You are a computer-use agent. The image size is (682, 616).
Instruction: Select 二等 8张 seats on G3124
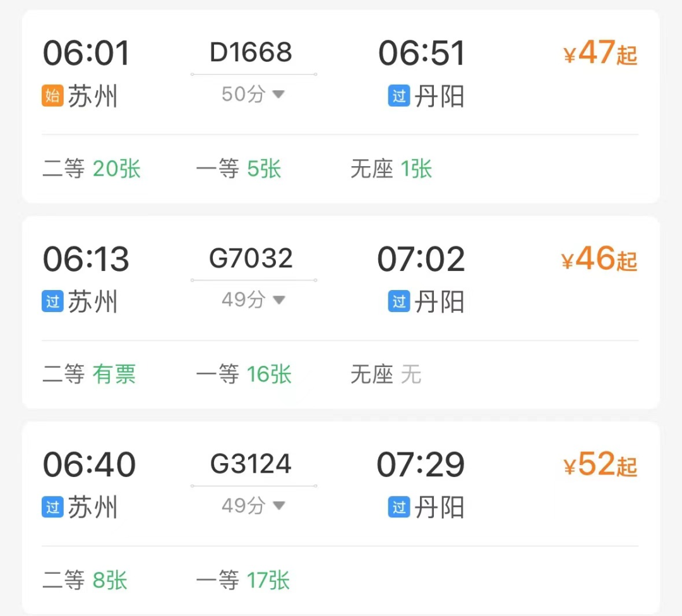pyautogui.click(x=85, y=580)
